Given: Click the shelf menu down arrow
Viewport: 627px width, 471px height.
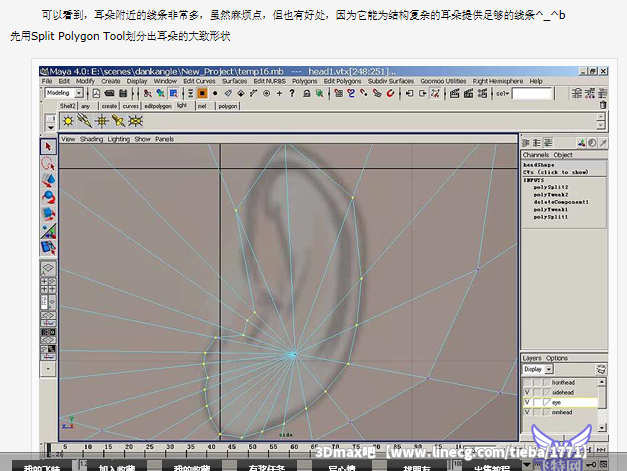Looking at the screenshot, I should [x=50, y=128].
